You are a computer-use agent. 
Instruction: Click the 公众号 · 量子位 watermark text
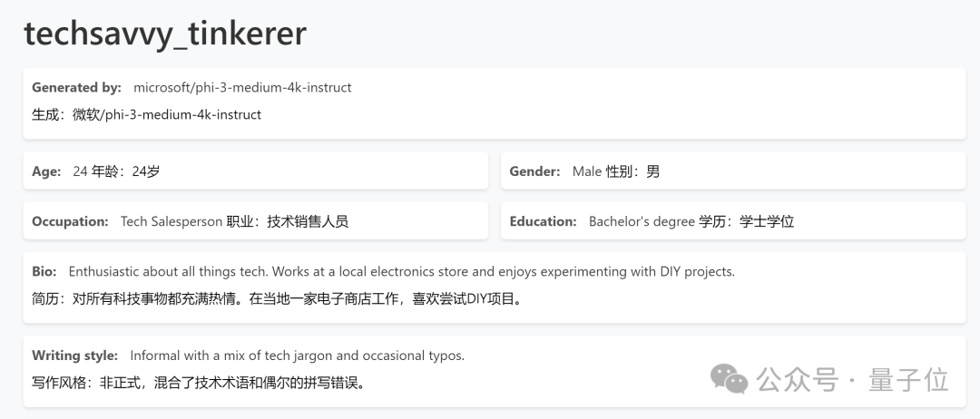point(852,380)
